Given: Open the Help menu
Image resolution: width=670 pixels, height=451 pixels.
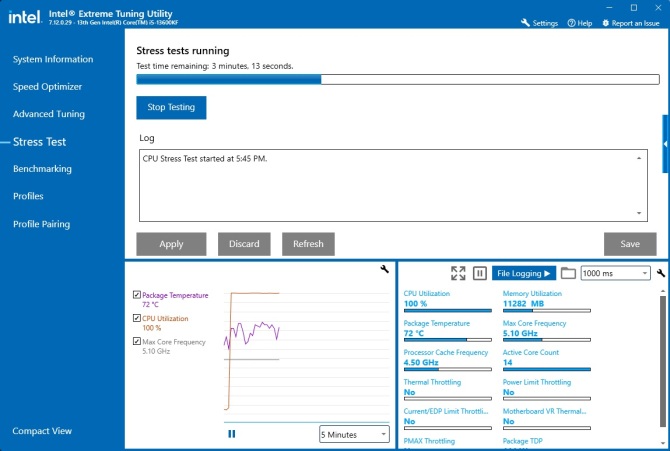Looking at the screenshot, I should tap(578, 23).
